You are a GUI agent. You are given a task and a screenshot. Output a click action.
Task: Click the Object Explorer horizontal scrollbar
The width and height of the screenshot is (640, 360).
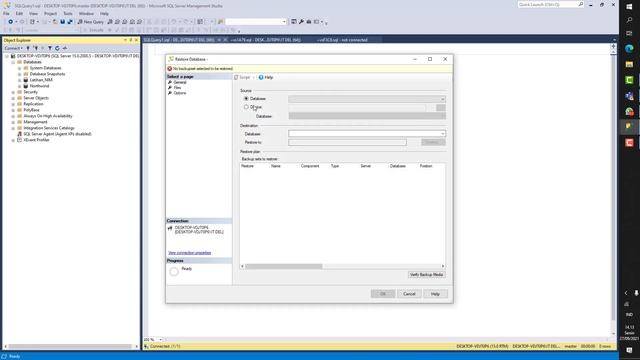(x=71, y=347)
